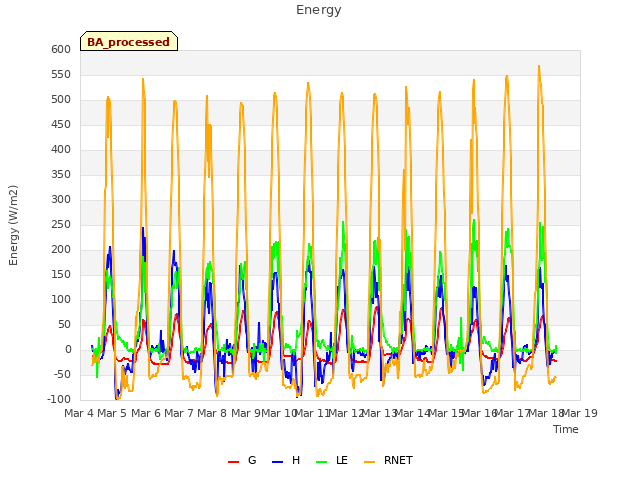Click the Mar 12 x-axis date label
Viewport: 640px width, 480px height.
[x=346, y=413]
